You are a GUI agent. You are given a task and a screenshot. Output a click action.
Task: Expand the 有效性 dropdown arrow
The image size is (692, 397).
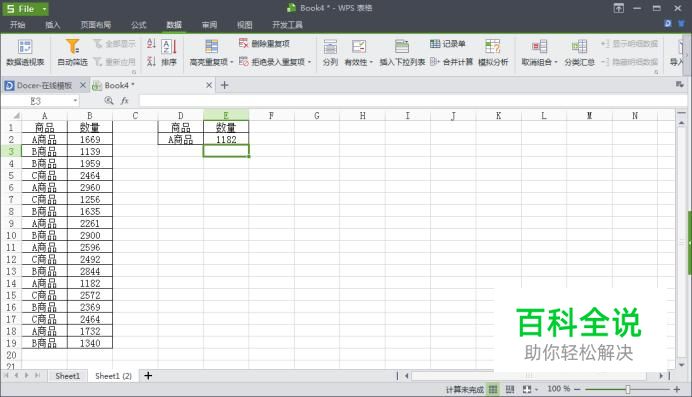coord(371,62)
